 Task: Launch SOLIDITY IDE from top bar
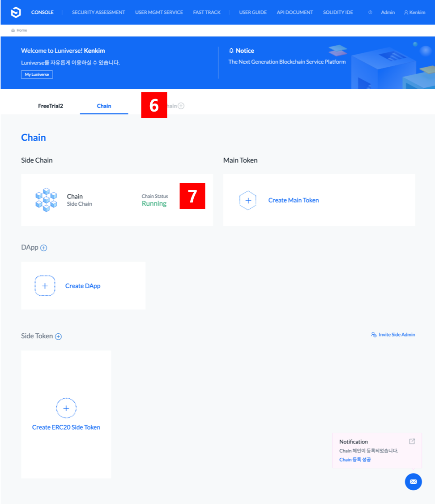(x=338, y=12)
